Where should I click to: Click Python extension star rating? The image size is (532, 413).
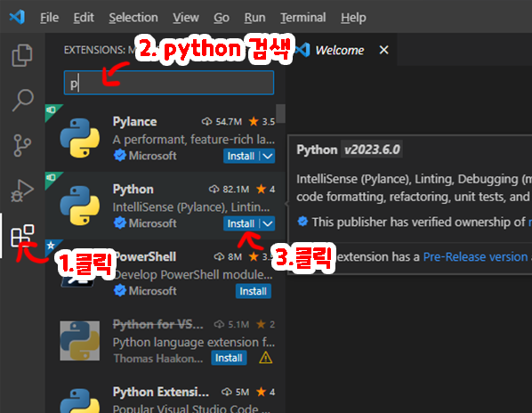261,189
